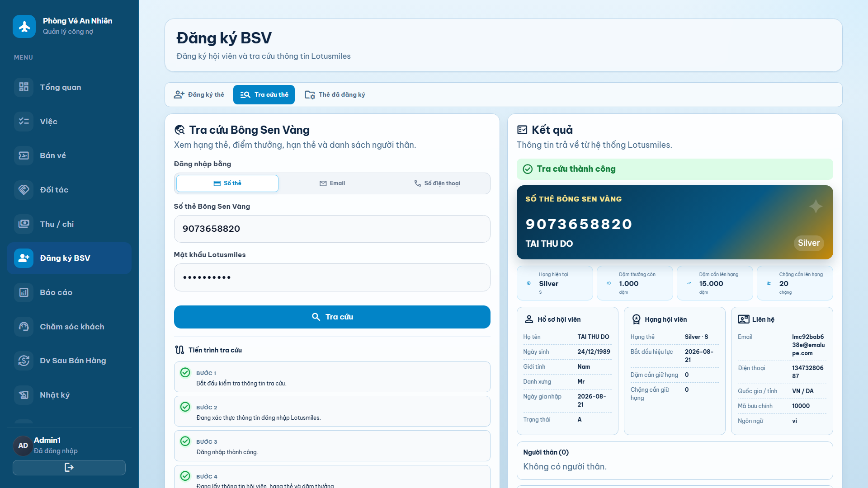The height and width of the screenshot is (488, 868).
Task: Switch to Đăng ký thẻ tab
Action: (x=199, y=95)
